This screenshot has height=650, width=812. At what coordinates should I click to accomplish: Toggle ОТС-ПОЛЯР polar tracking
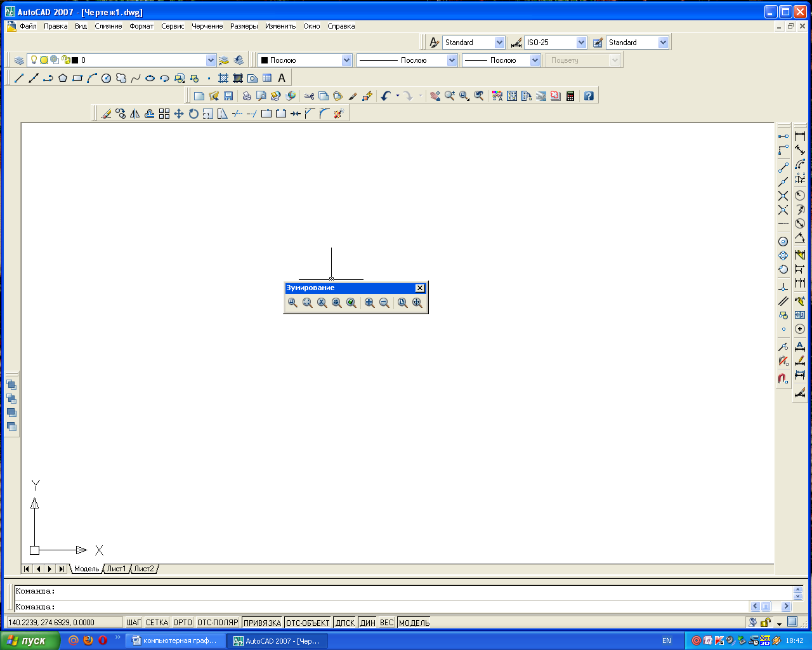click(218, 623)
